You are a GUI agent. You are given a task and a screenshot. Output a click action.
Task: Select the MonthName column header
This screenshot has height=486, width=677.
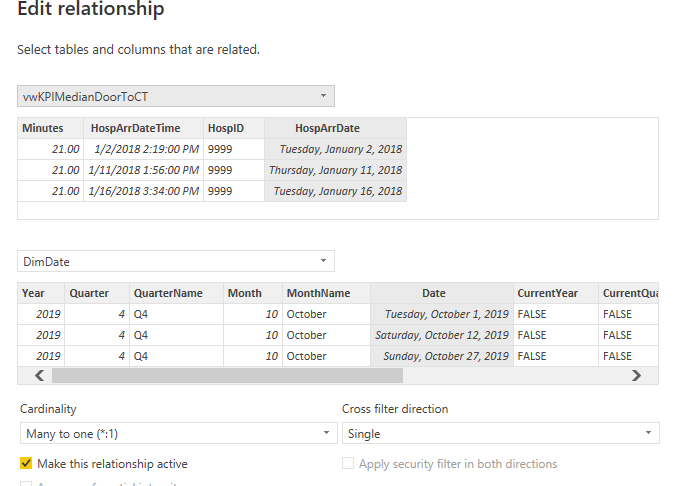[326, 293]
